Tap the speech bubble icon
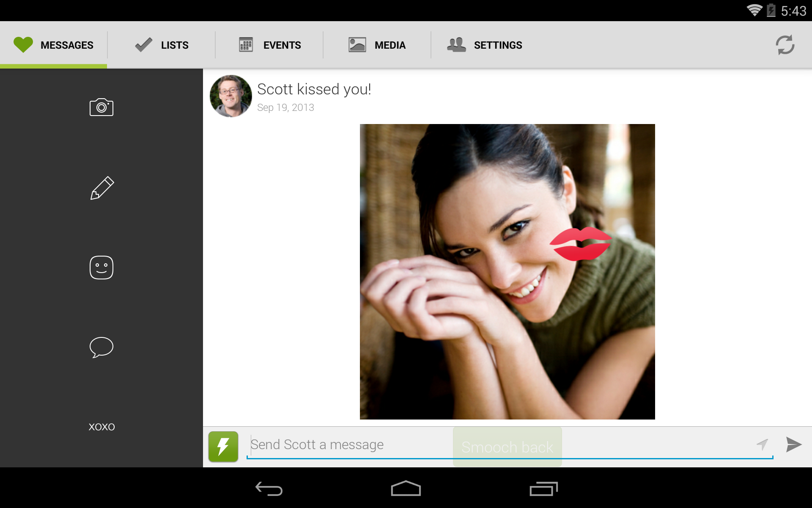Screen dimensions: 812x508 [101, 347]
